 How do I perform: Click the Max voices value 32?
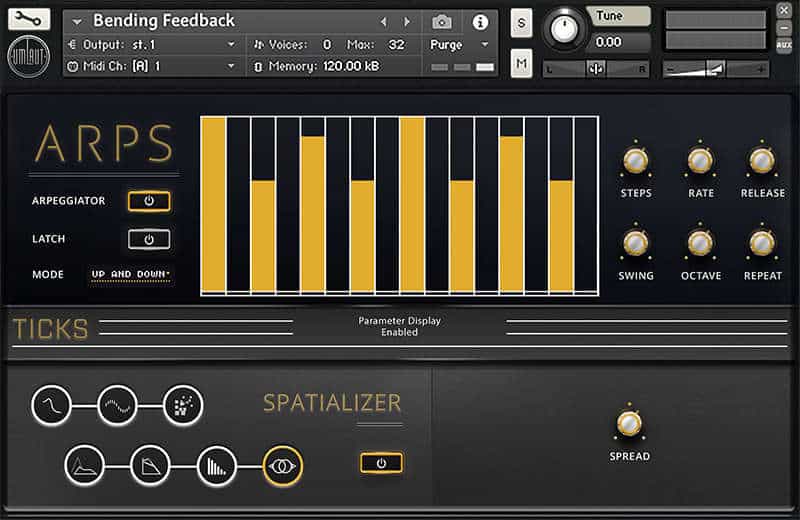pyautogui.click(x=396, y=45)
